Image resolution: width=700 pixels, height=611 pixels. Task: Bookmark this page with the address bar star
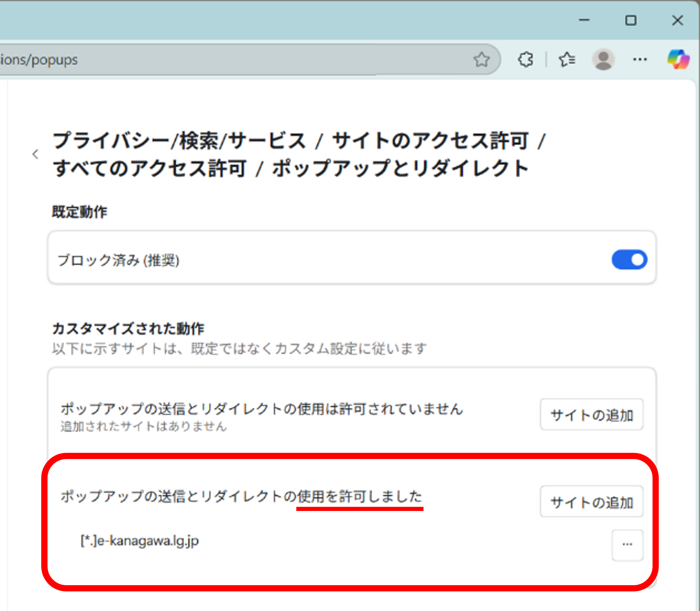[x=482, y=60]
